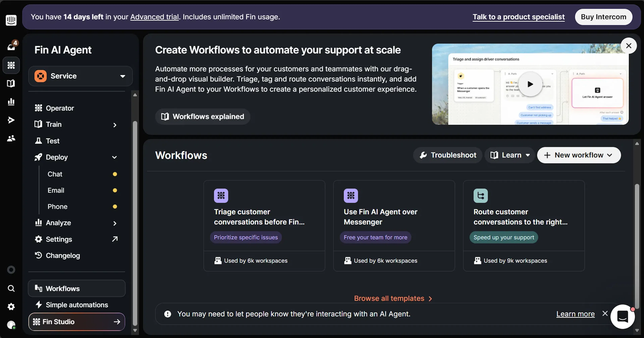Click the Fin over Messenger template icon
The image size is (644, 338).
tap(351, 195)
